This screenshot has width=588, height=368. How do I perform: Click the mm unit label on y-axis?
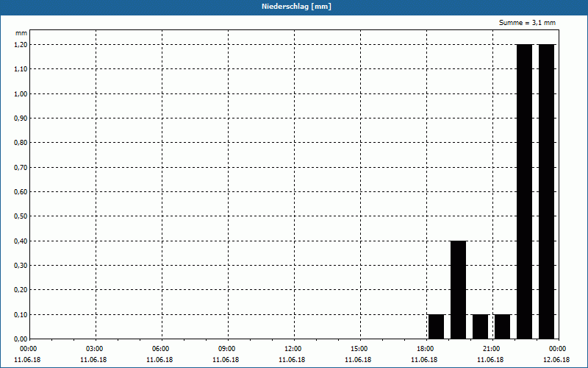pos(21,33)
